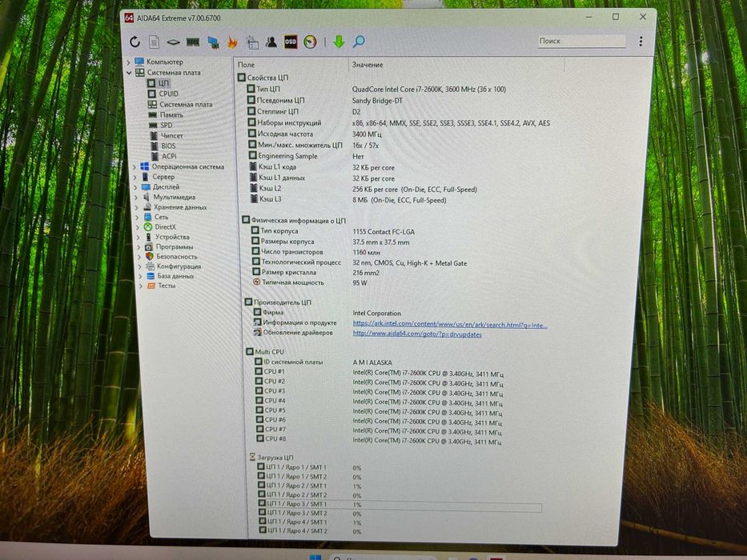Click the Windows logo Операционная система icon

[x=144, y=166]
